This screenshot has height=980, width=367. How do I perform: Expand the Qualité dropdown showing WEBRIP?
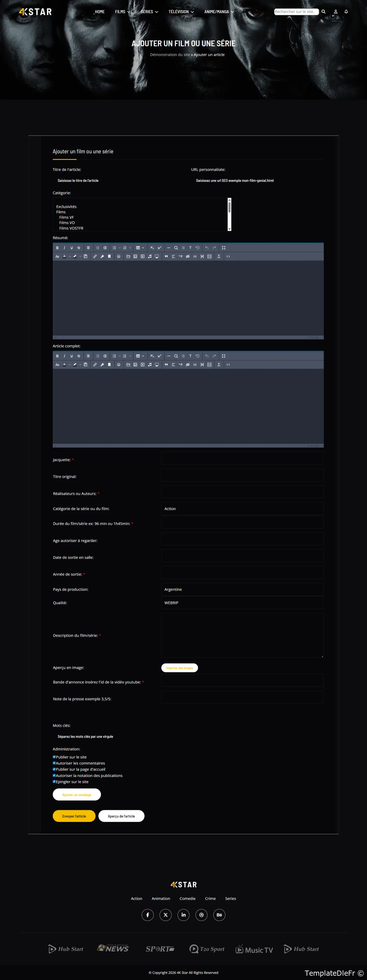point(242,603)
